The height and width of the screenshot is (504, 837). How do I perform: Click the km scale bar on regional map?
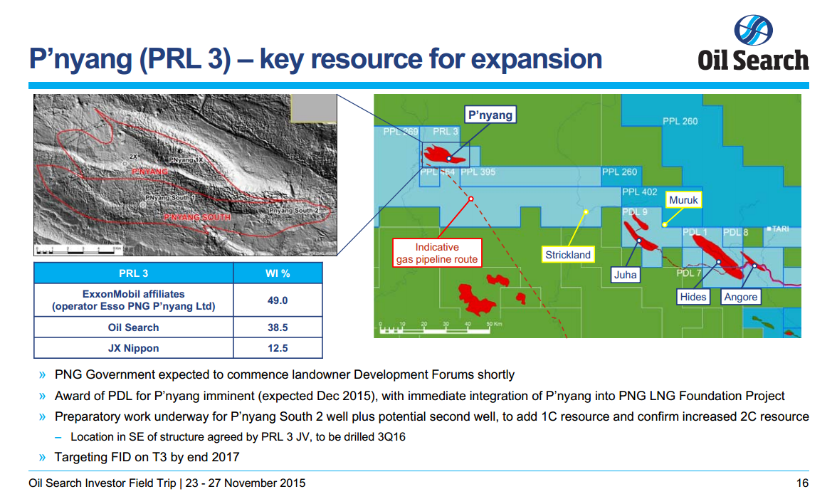click(x=441, y=327)
